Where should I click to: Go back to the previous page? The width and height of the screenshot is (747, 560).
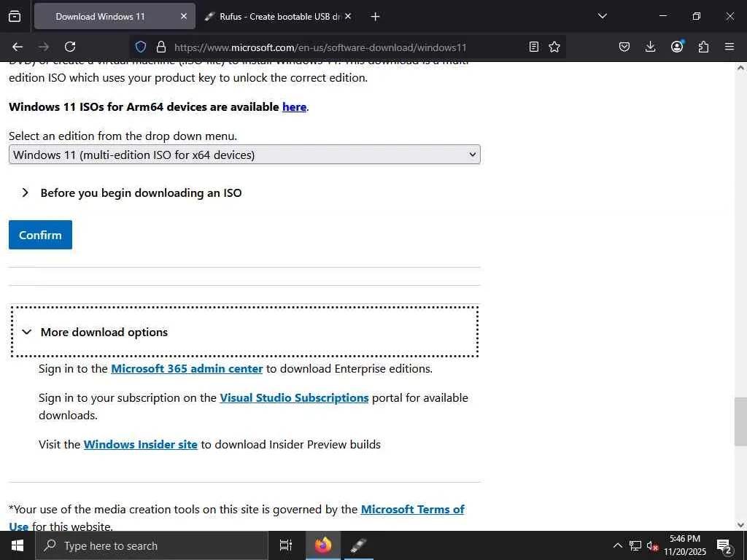[x=18, y=47]
